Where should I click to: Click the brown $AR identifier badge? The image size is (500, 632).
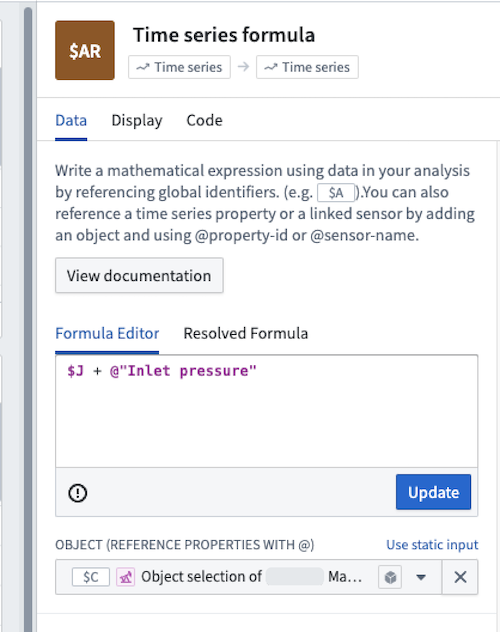pyautogui.click(x=85, y=50)
